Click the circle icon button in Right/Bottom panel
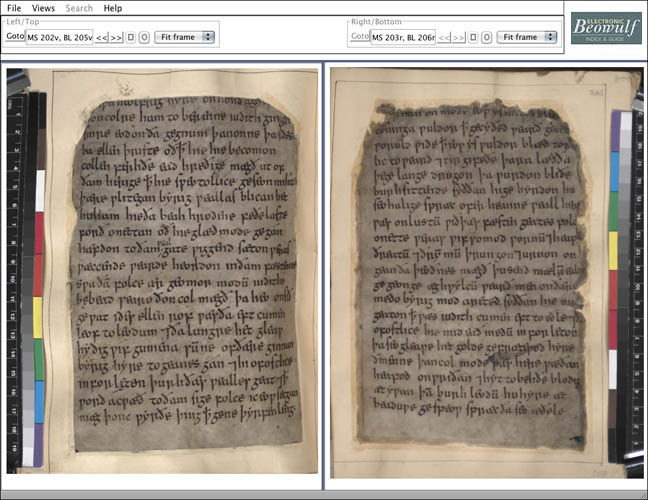The image size is (648, 500). [487, 37]
